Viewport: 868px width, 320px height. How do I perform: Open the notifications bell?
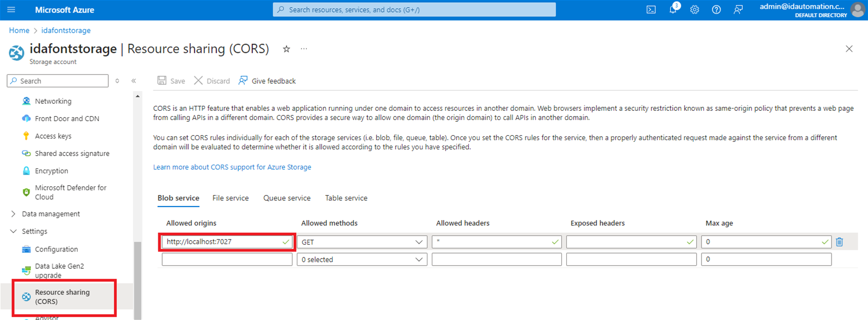673,10
